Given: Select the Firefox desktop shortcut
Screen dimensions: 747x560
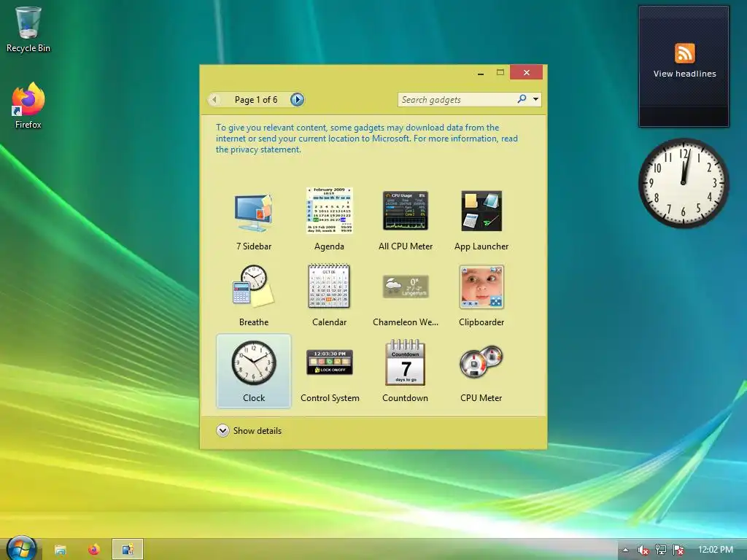Looking at the screenshot, I should click(28, 106).
